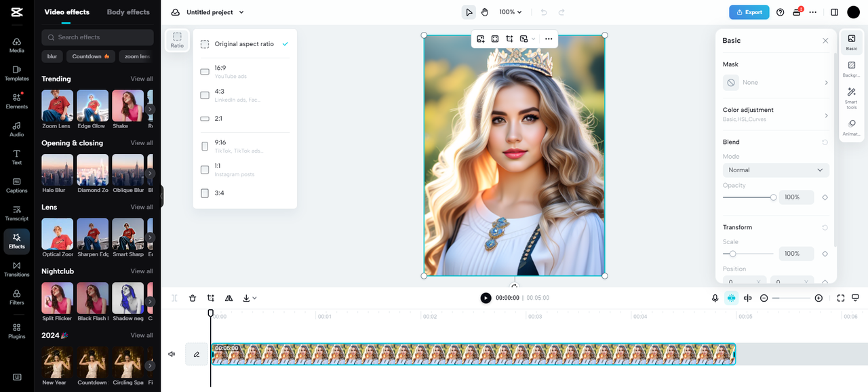Adjust the Scale slider handle
Image resolution: width=868 pixels, height=392 pixels.
[x=732, y=254]
